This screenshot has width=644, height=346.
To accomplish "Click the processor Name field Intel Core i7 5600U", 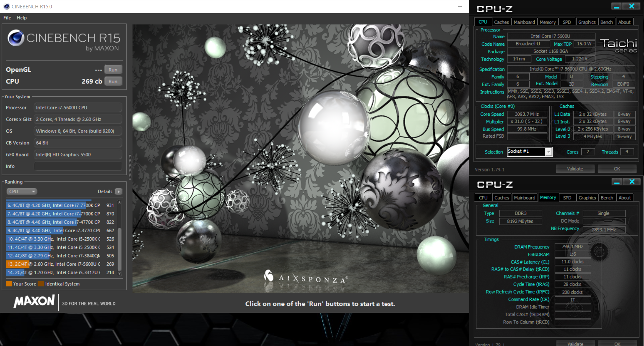I will click(551, 36).
